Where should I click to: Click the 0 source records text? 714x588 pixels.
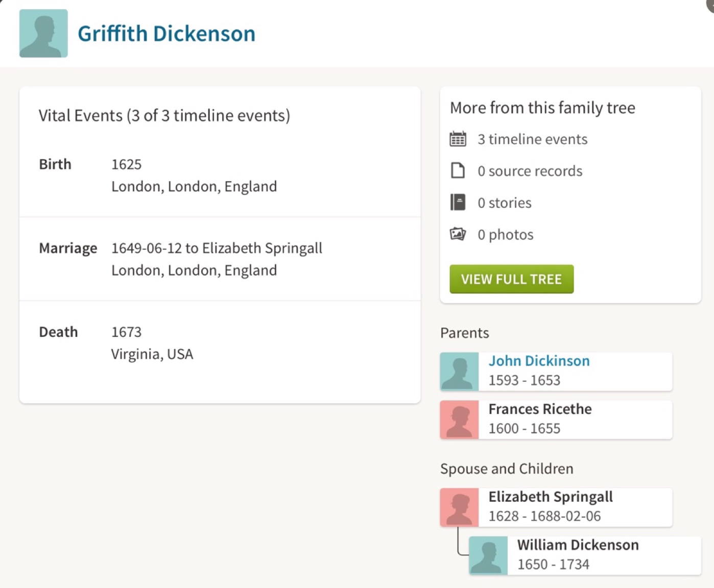point(530,171)
